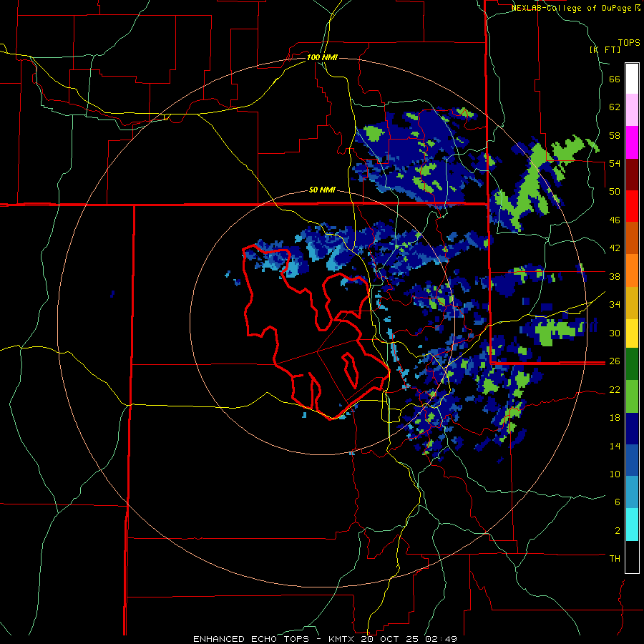Screen dimensions: 644x644
Task: Click the TOPS legend title
Action: (629, 42)
